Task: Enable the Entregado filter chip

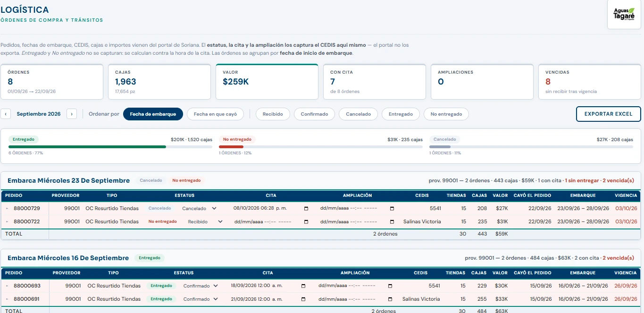Action: pyautogui.click(x=401, y=114)
